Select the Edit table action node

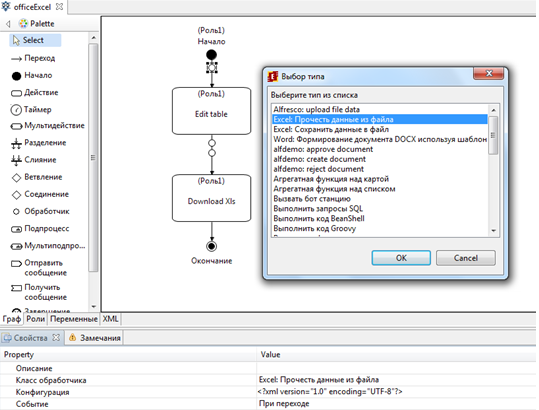click(x=211, y=111)
